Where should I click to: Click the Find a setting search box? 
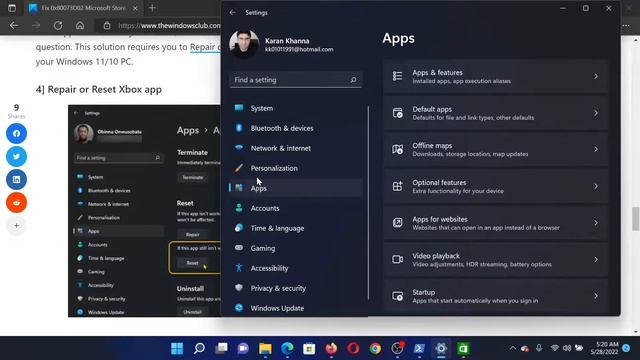296,80
